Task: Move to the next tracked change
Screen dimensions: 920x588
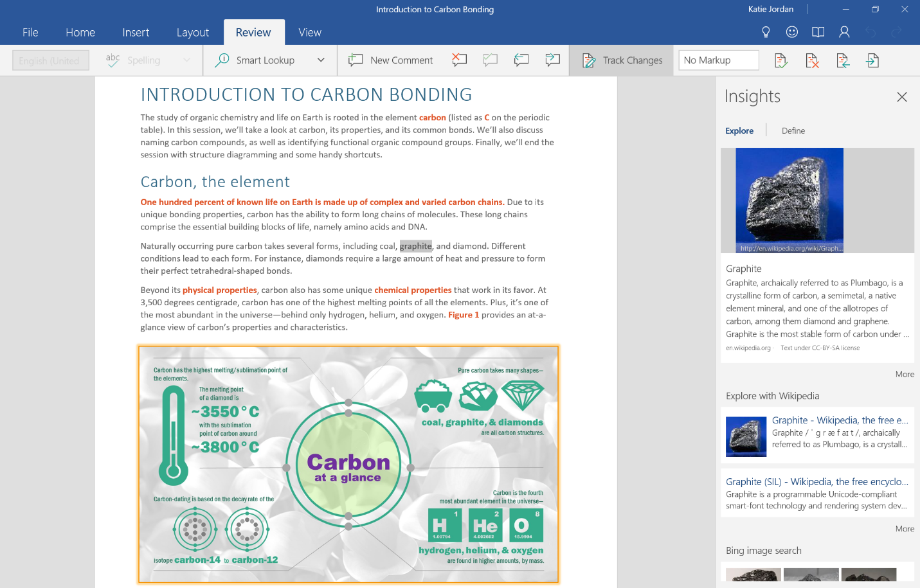Action: (x=874, y=60)
